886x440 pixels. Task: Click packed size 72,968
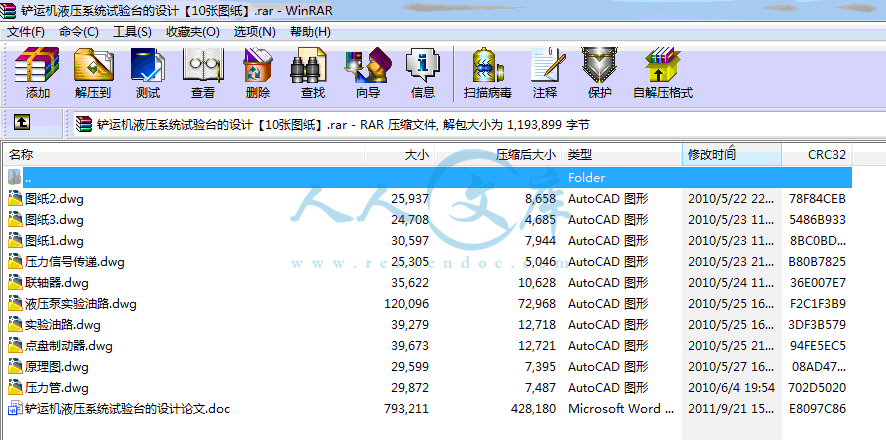coord(537,304)
